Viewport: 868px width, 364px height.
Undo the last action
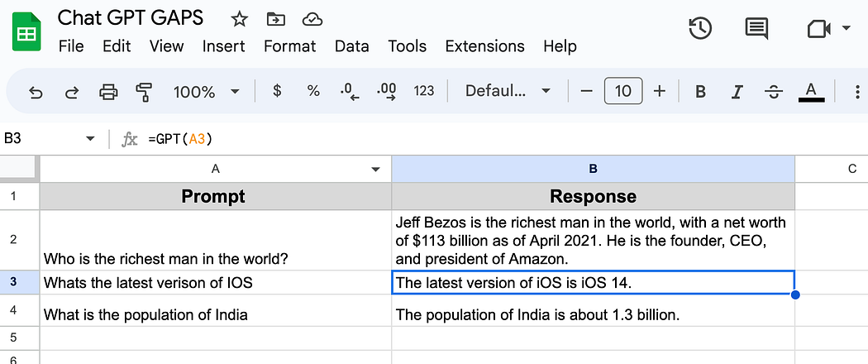coord(36,92)
